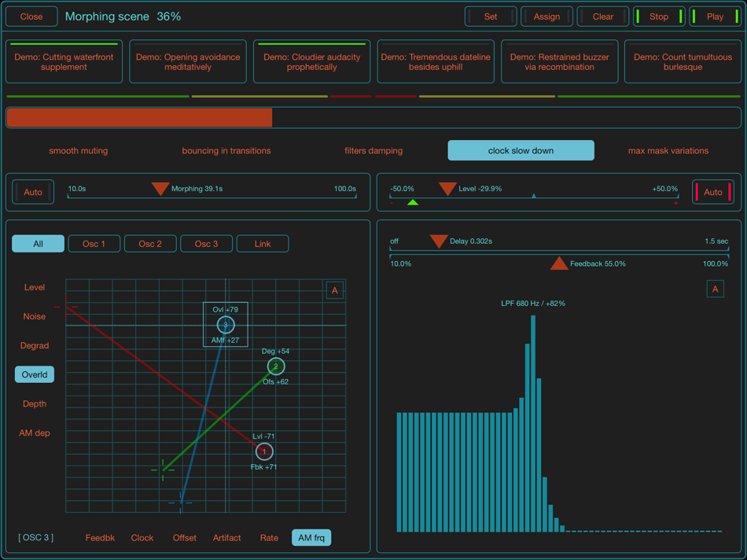
Task: Switch to the Osc 1 tab
Action: tap(94, 243)
